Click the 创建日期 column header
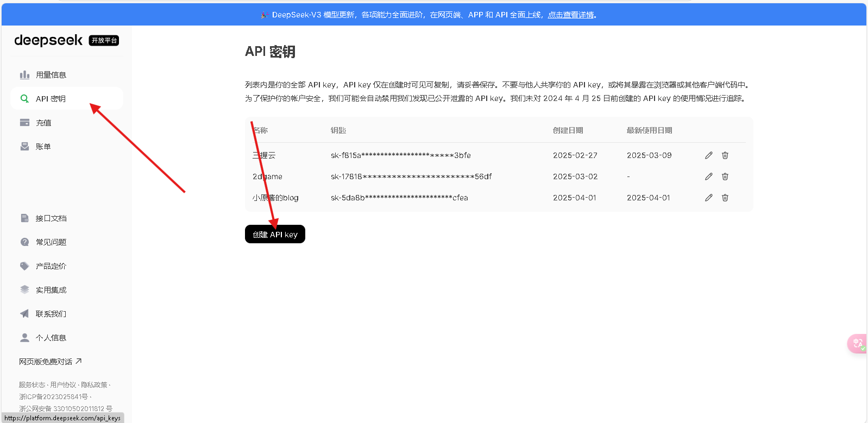The image size is (868, 423). 568,130
